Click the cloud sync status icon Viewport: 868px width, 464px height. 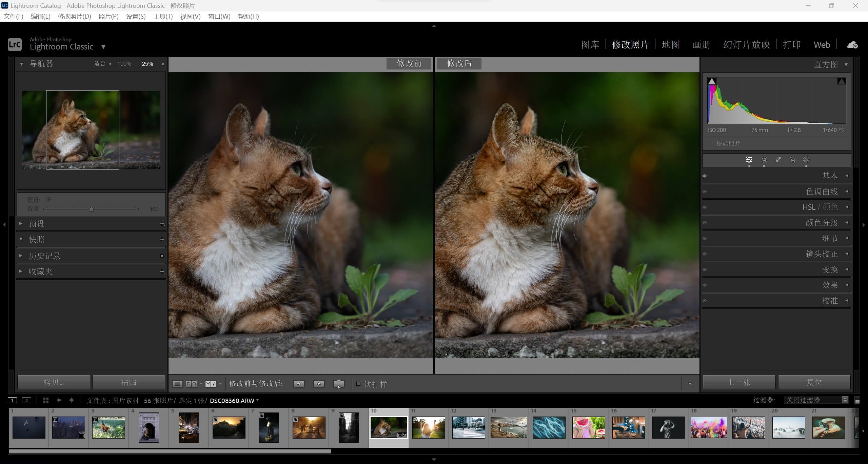(x=852, y=45)
